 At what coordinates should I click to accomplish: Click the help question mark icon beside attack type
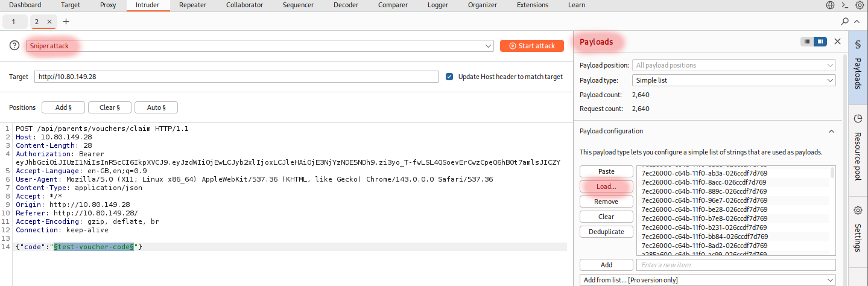(x=15, y=46)
